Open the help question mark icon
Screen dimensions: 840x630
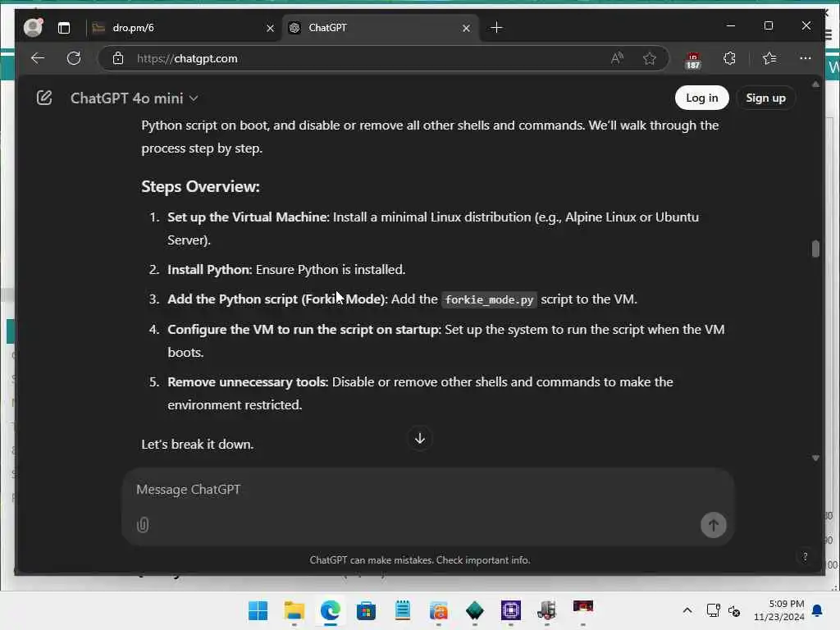pyautogui.click(x=806, y=557)
